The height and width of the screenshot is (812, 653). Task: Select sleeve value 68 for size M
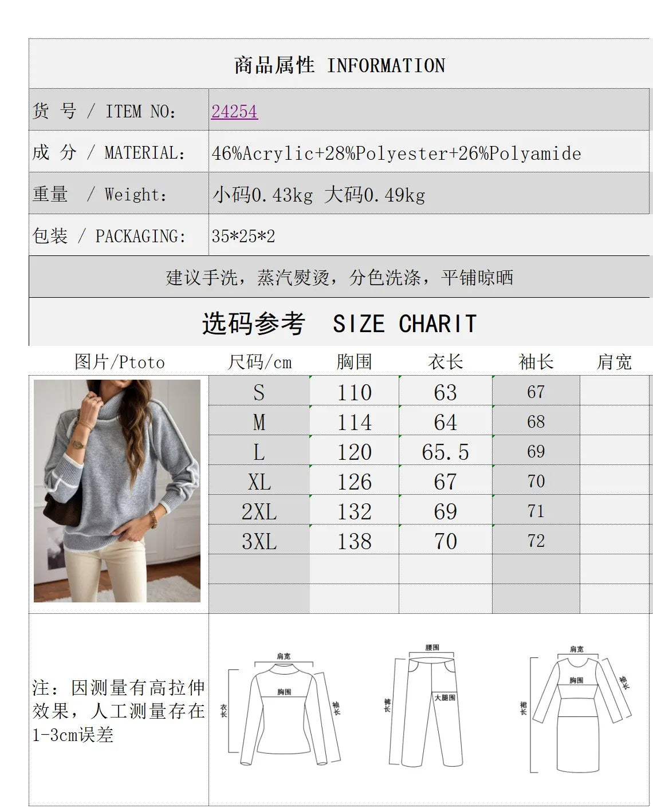point(536,421)
